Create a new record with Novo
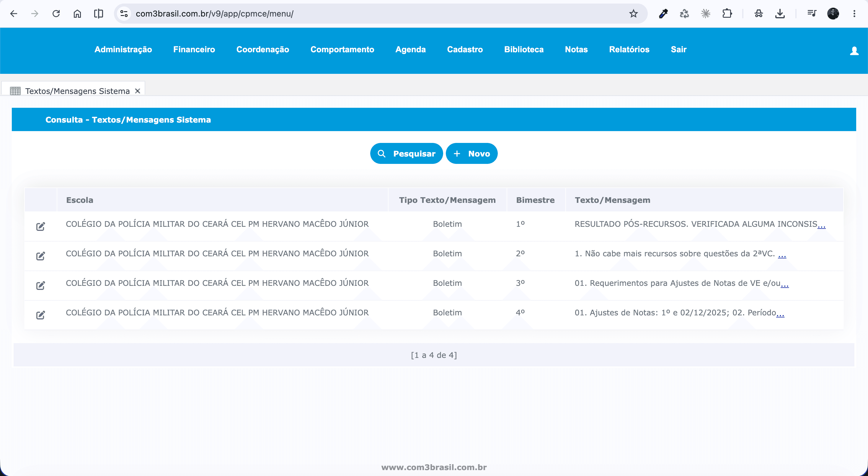This screenshot has height=476, width=868. (471, 153)
